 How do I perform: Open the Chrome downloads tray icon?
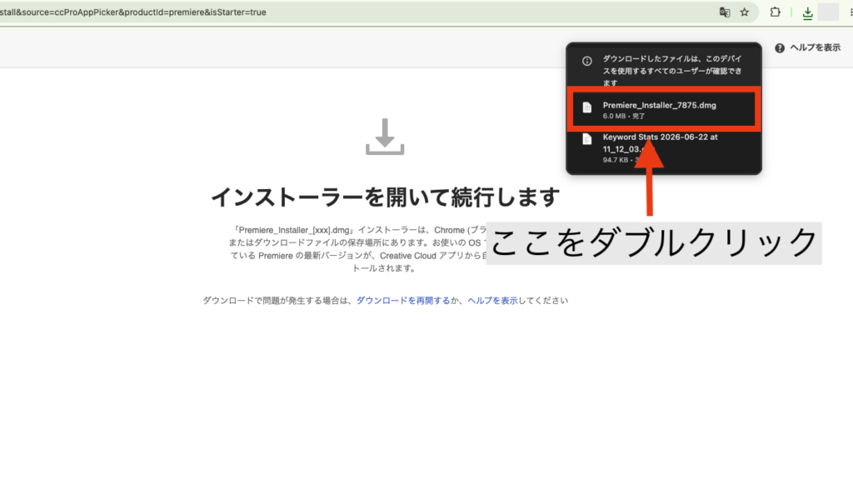808,13
